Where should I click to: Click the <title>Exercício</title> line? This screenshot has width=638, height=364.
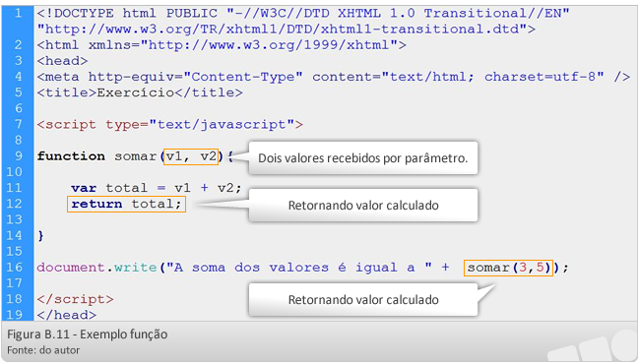140,92
